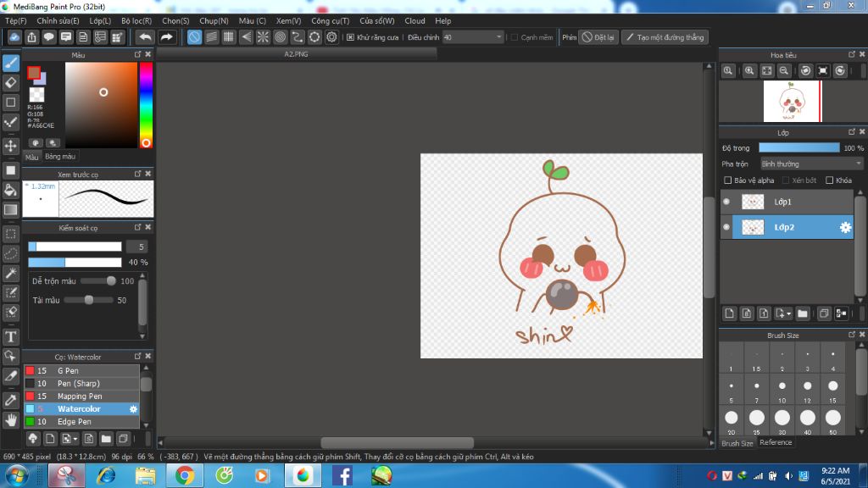Enable the parallel lines snap guide
Image resolution: width=868 pixels, height=488 pixels.
tap(211, 37)
